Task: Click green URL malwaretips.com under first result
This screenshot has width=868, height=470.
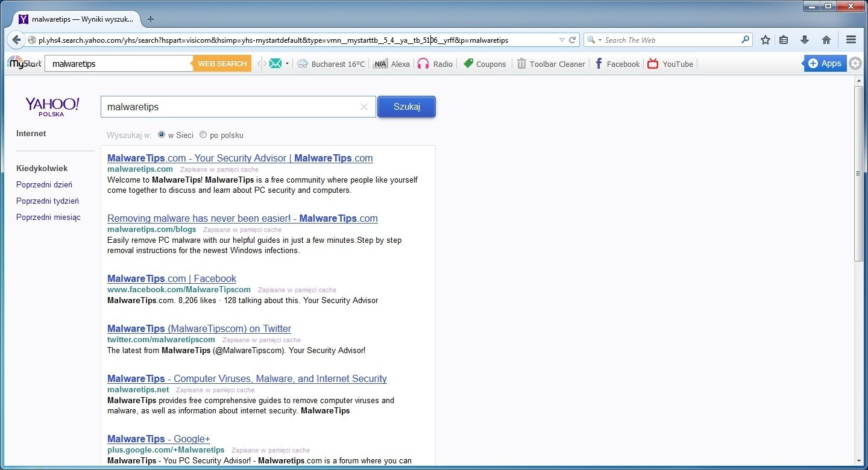Action: click(140, 169)
